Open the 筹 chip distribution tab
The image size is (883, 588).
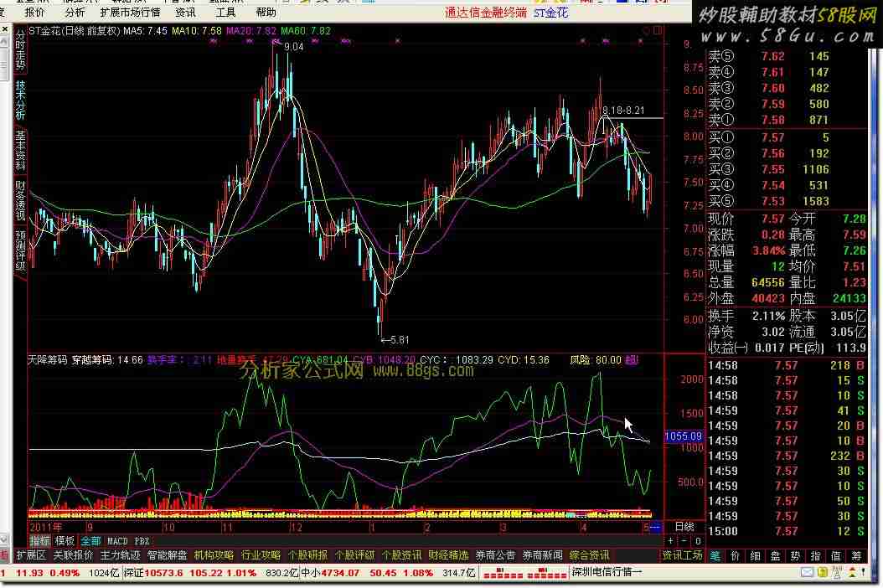coord(856,555)
